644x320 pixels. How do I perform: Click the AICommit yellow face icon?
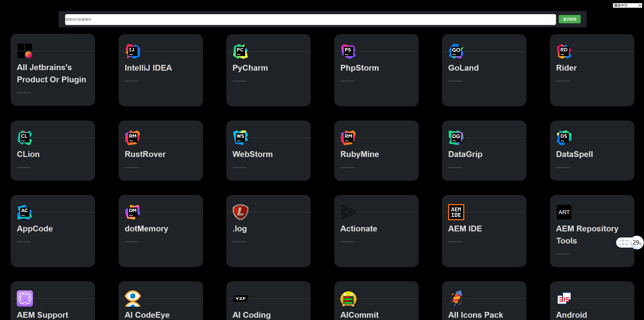pyautogui.click(x=348, y=298)
